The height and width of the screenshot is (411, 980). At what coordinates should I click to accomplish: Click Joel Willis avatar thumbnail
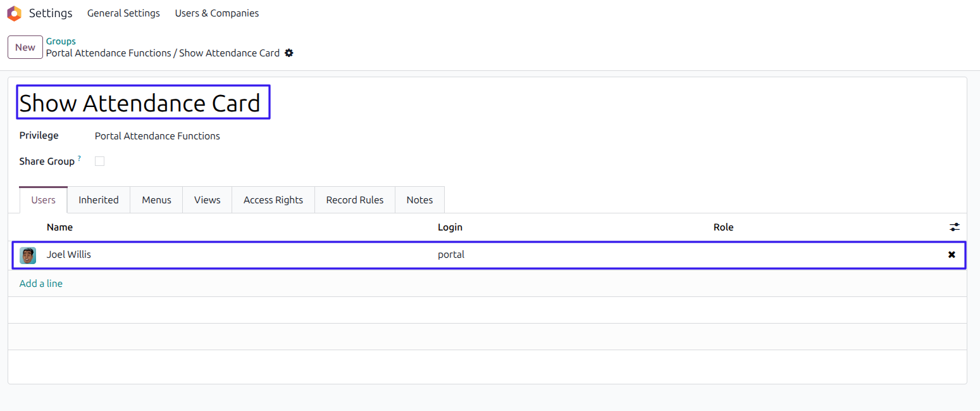click(x=28, y=255)
